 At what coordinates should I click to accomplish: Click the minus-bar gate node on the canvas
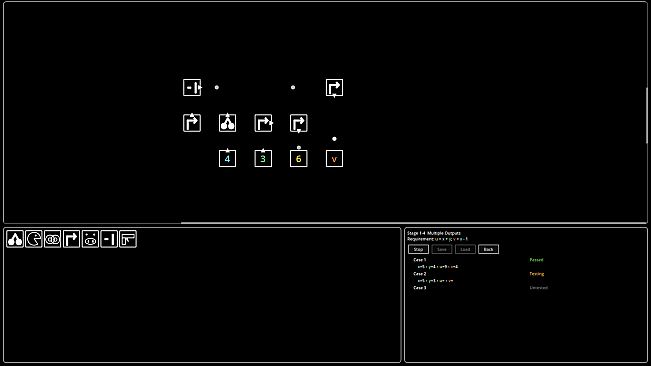click(x=192, y=88)
